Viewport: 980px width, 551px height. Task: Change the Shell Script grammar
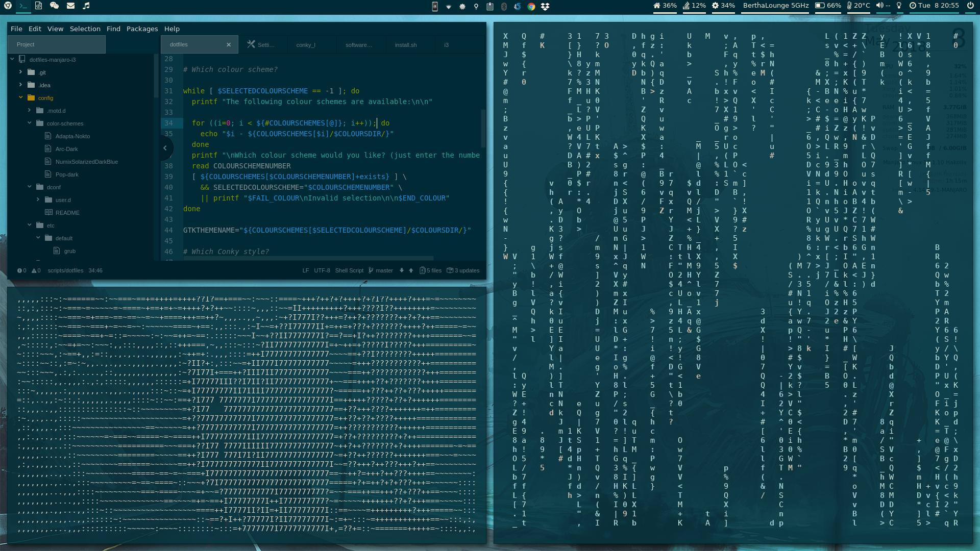pos(349,270)
